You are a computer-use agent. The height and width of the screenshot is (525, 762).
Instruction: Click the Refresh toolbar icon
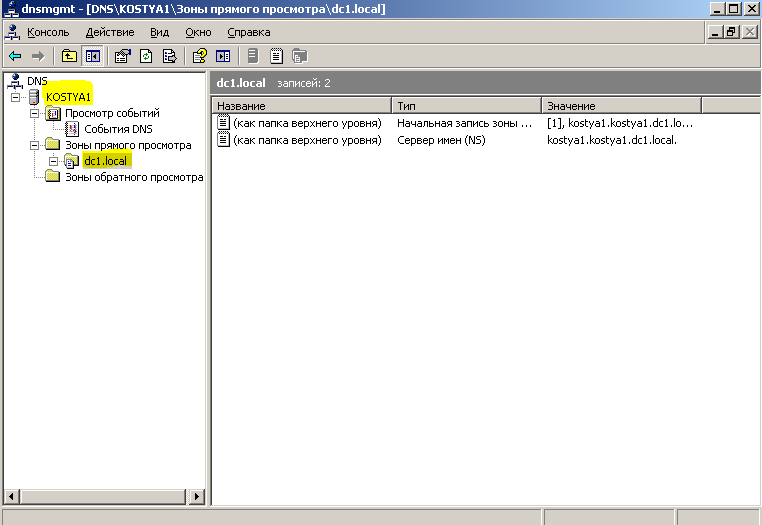[x=146, y=56]
